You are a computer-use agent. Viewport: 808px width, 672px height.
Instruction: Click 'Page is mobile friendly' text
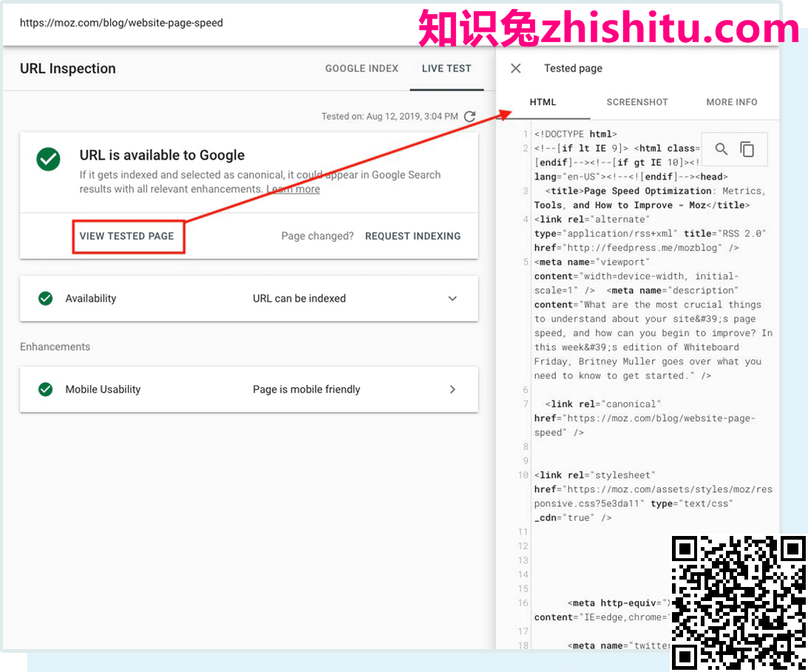point(306,389)
